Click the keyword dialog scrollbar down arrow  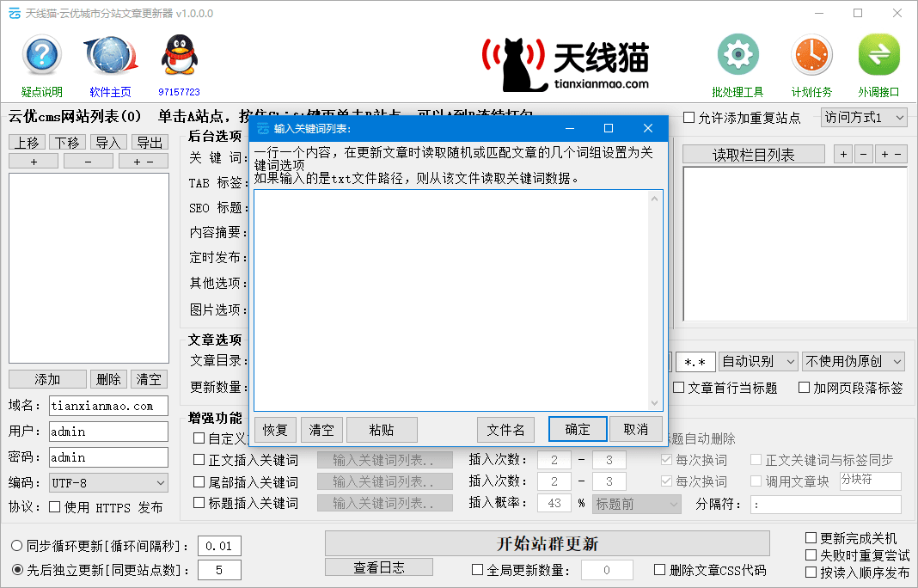[654, 403]
